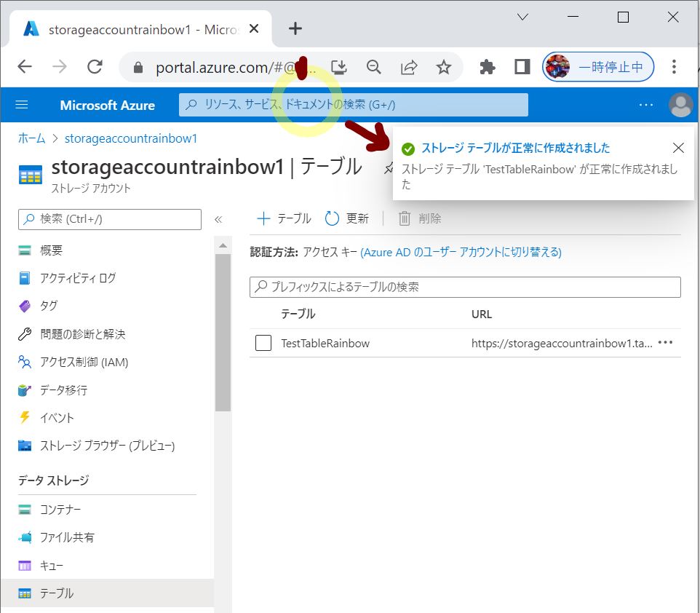Close the storageaccountrainbow1 browser tab
Screen dimensions: 700x613
[x=254, y=29]
